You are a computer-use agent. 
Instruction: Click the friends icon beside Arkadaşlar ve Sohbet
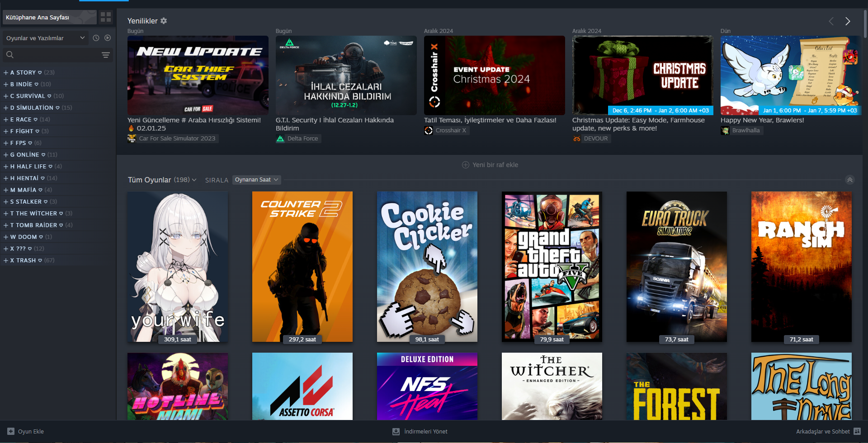click(x=857, y=431)
